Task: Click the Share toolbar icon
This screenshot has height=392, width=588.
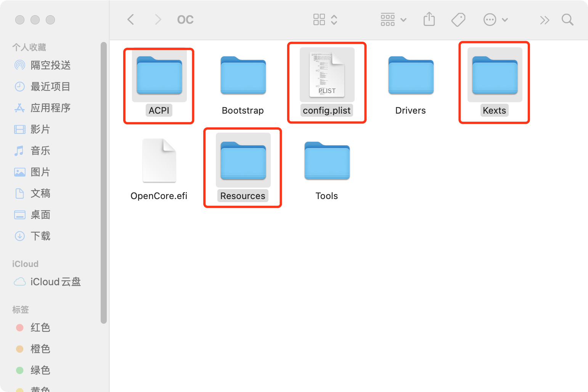Action: tap(429, 19)
